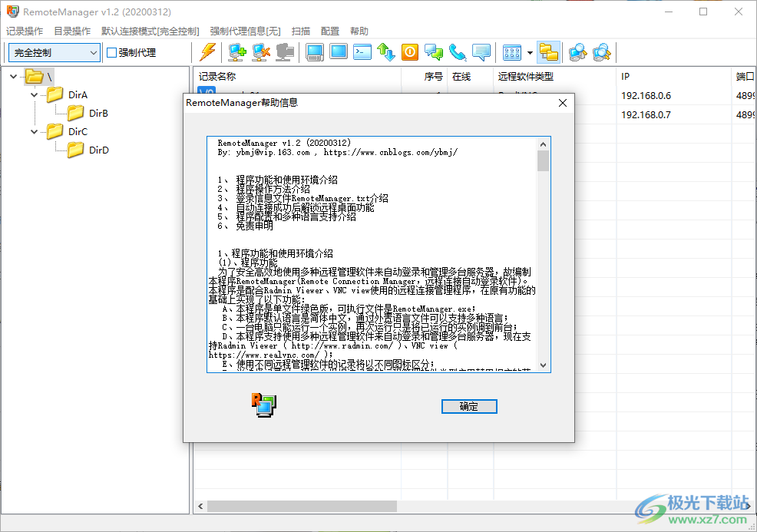Open the text chat bubbles icon
Viewport: 757px width, 532px height.
[x=434, y=52]
